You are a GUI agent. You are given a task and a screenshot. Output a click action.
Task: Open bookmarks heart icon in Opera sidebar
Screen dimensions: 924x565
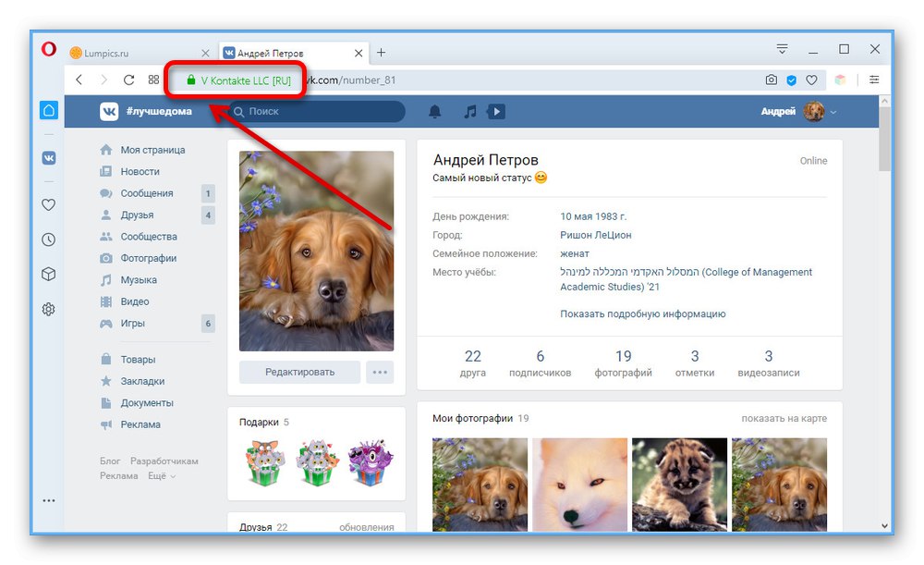tap(49, 204)
